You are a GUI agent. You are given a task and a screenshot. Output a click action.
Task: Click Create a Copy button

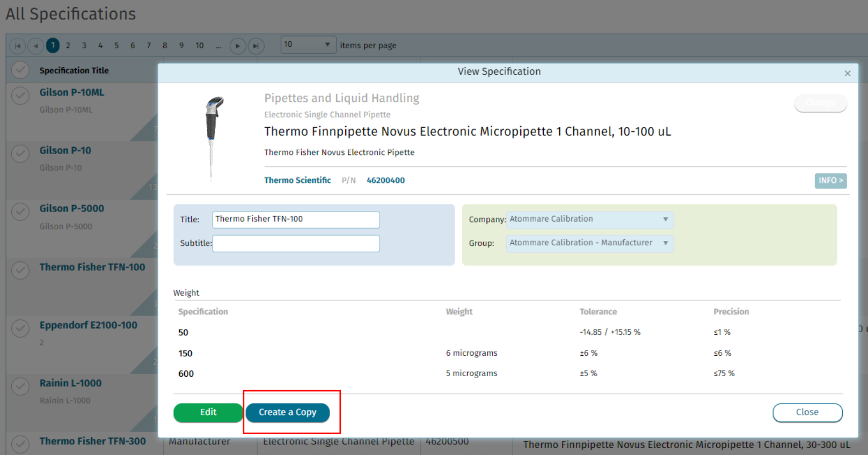click(288, 413)
